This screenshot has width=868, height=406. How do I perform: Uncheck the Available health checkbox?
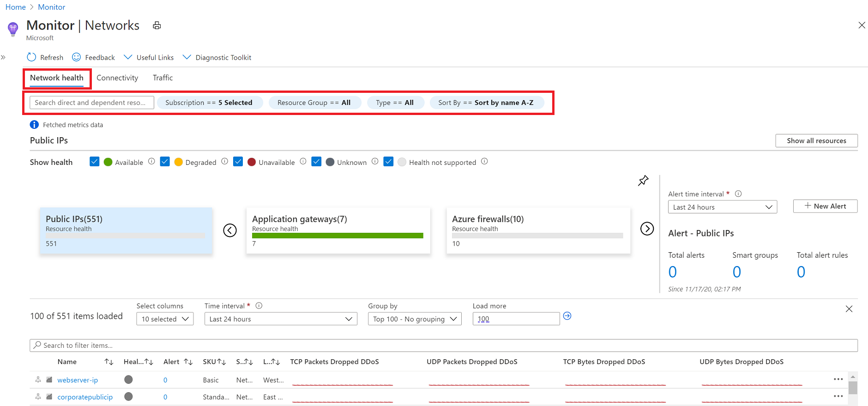click(x=95, y=162)
